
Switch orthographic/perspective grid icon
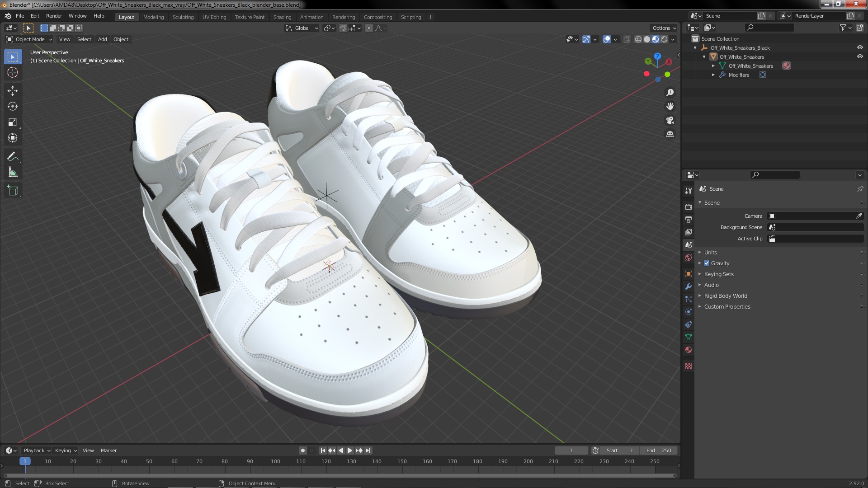point(670,134)
